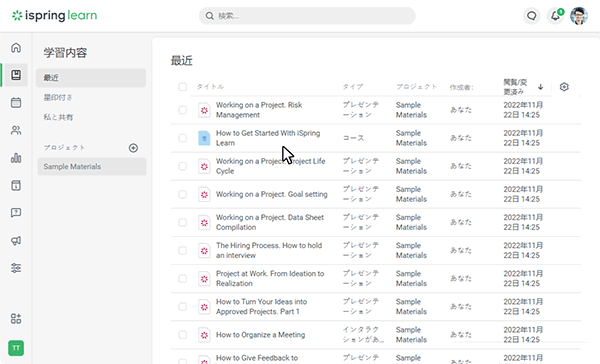Open the question bubble icon in sidebar

click(16, 213)
